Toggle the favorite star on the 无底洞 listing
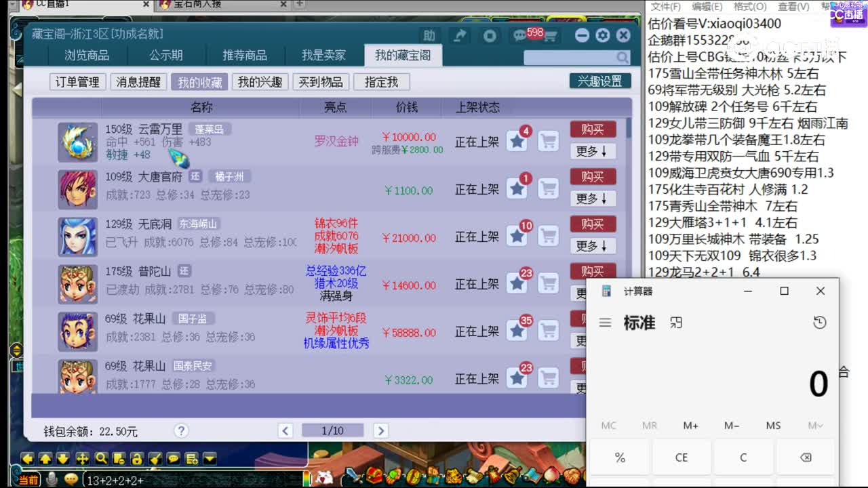The image size is (868, 488). click(x=517, y=236)
